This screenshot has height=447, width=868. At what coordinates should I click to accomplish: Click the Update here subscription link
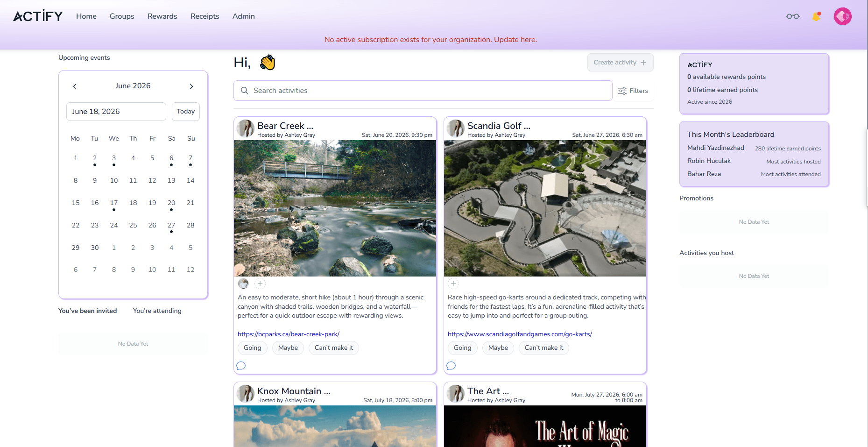coord(515,40)
